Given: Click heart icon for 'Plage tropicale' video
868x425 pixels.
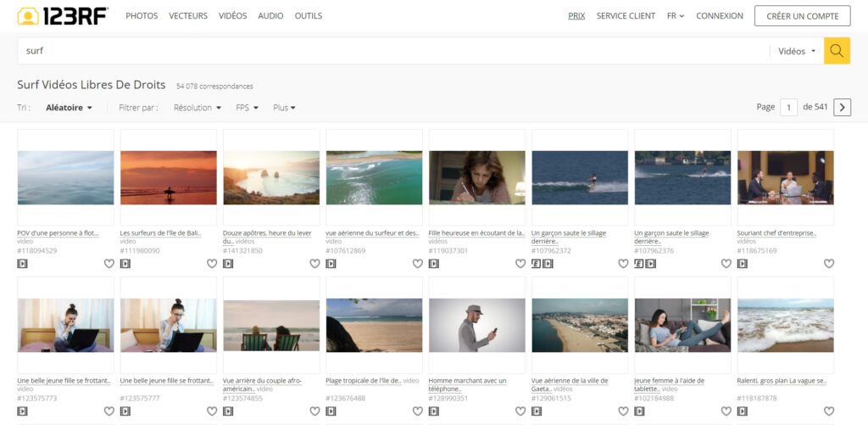Looking at the screenshot, I should pos(417,411).
